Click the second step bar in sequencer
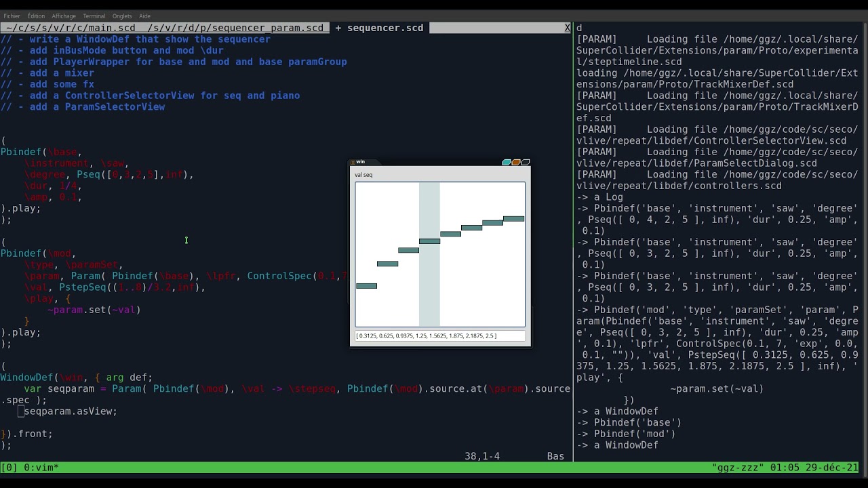Viewport: 868px width, 488px height. point(387,264)
